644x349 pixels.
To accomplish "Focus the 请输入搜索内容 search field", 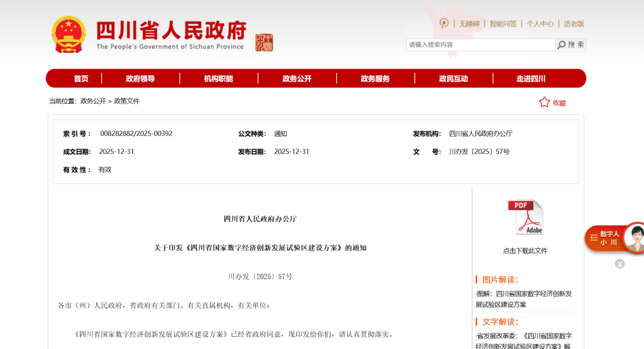I will (481, 45).
